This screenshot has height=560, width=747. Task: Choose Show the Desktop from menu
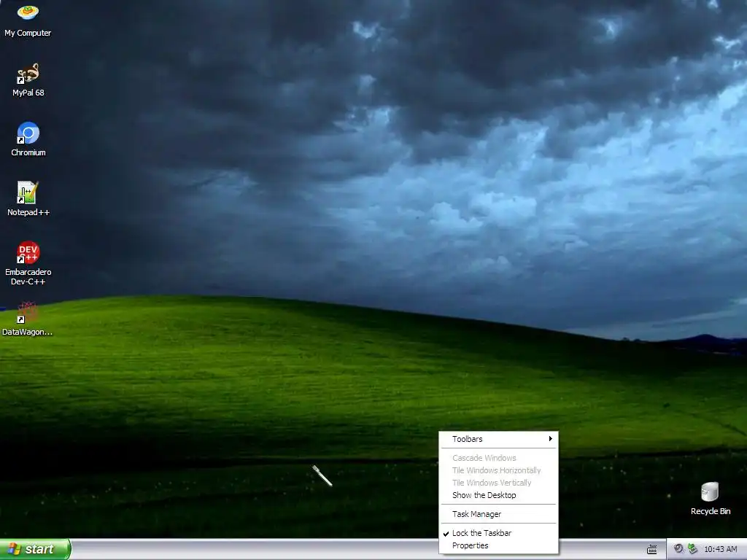pos(498,495)
